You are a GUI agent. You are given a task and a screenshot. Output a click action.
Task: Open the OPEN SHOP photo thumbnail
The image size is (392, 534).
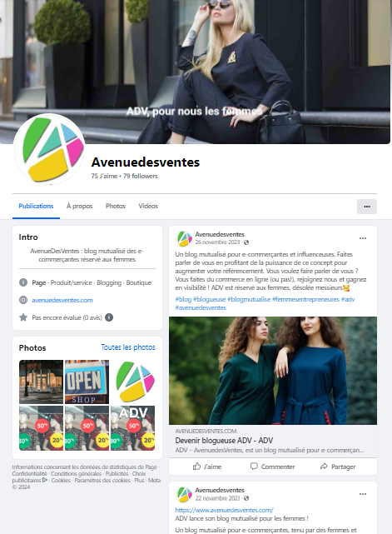coord(87,382)
